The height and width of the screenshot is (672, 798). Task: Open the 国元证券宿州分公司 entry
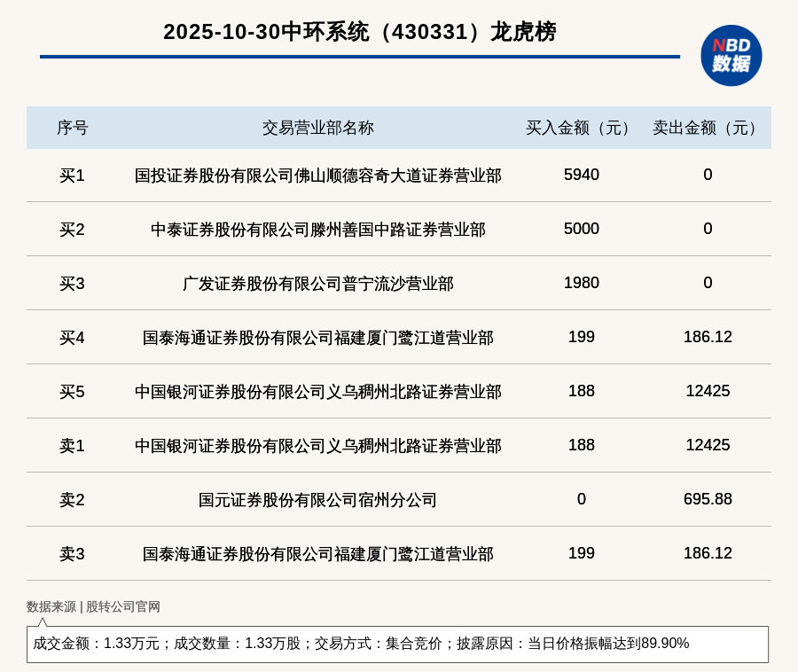[317, 500]
